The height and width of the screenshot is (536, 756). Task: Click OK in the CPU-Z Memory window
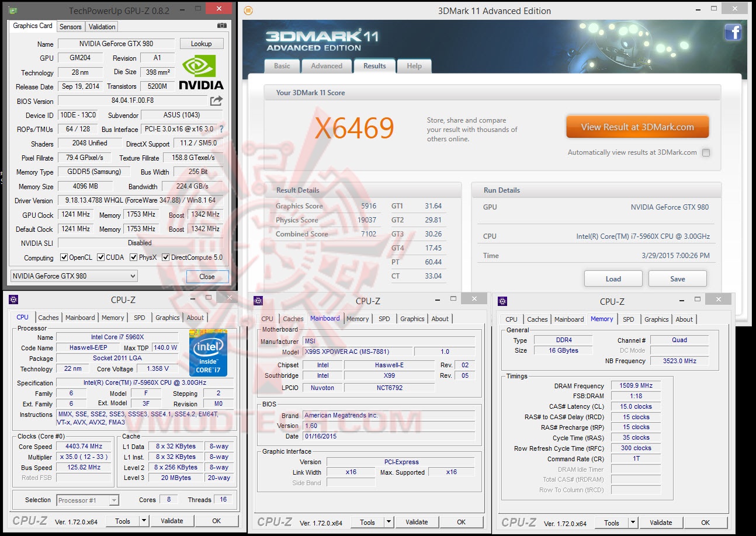click(706, 523)
